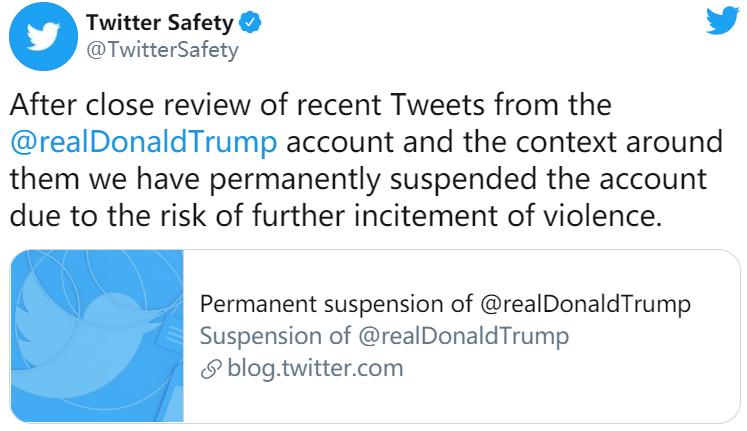Open the 'Permanent suspension of @realDonaldTrump' card title
The image size is (747, 431).
445,304
